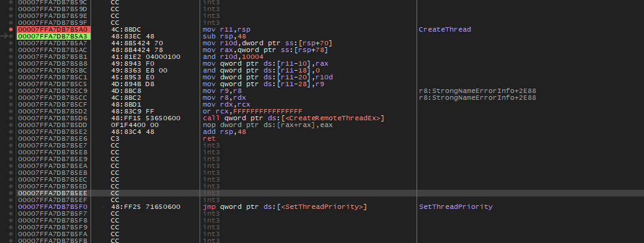Select the instruction 'sub rsp,48'
The image size is (644, 243).
tap(224, 36)
